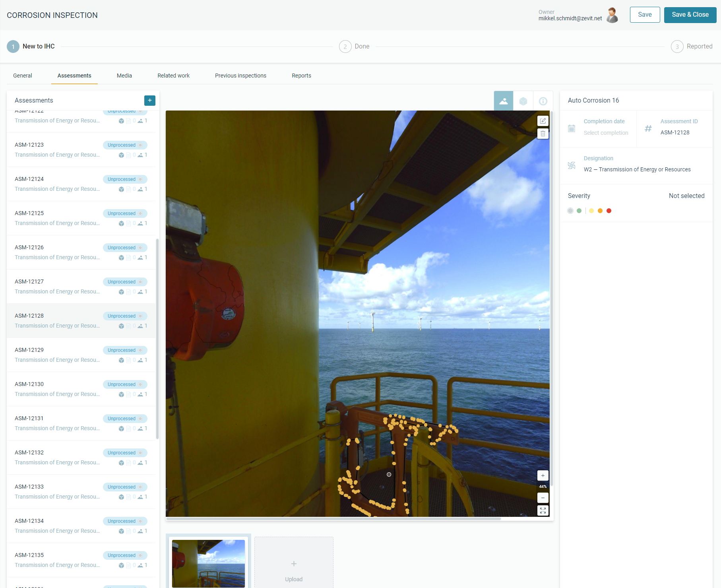Expand image to fullscreen
Image resolution: width=721 pixels, height=588 pixels.
click(x=543, y=510)
